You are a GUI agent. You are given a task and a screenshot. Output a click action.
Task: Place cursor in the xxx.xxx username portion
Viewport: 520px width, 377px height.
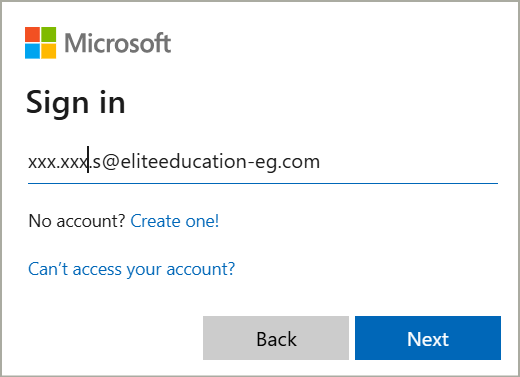tap(58, 163)
